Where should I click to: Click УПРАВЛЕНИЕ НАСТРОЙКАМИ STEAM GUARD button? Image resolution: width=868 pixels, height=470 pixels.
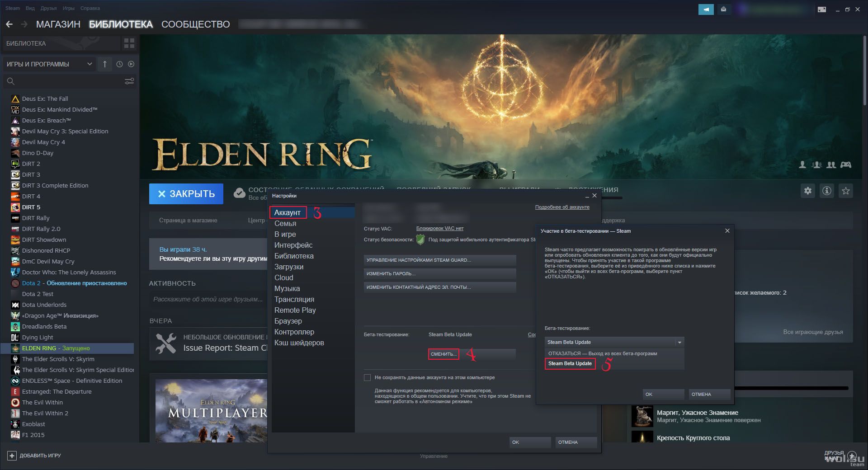point(440,260)
